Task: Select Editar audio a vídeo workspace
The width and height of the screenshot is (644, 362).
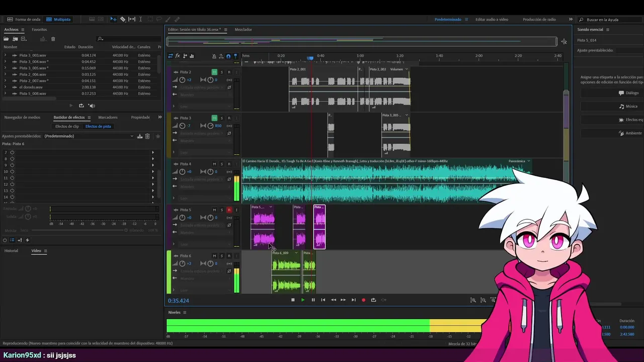Action: click(492, 19)
